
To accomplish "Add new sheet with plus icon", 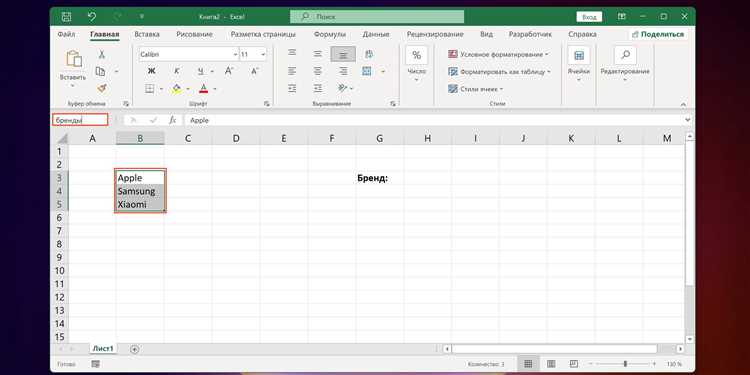I will [134, 349].
